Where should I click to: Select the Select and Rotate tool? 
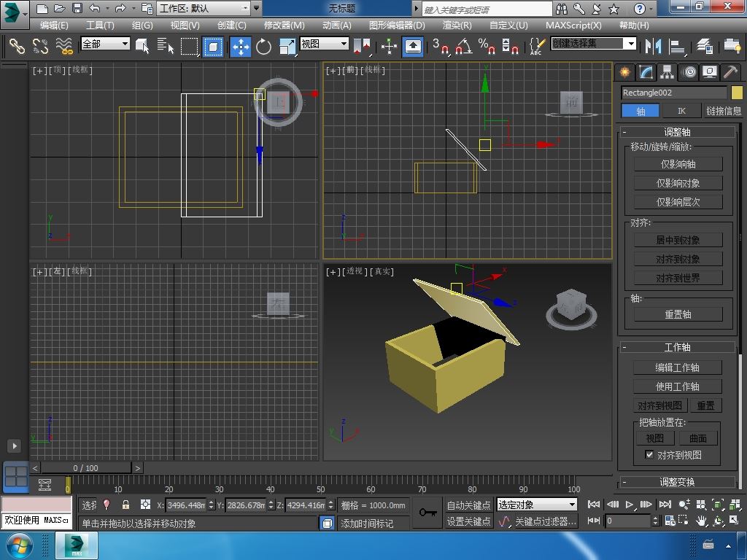click(x=263, y=46)
